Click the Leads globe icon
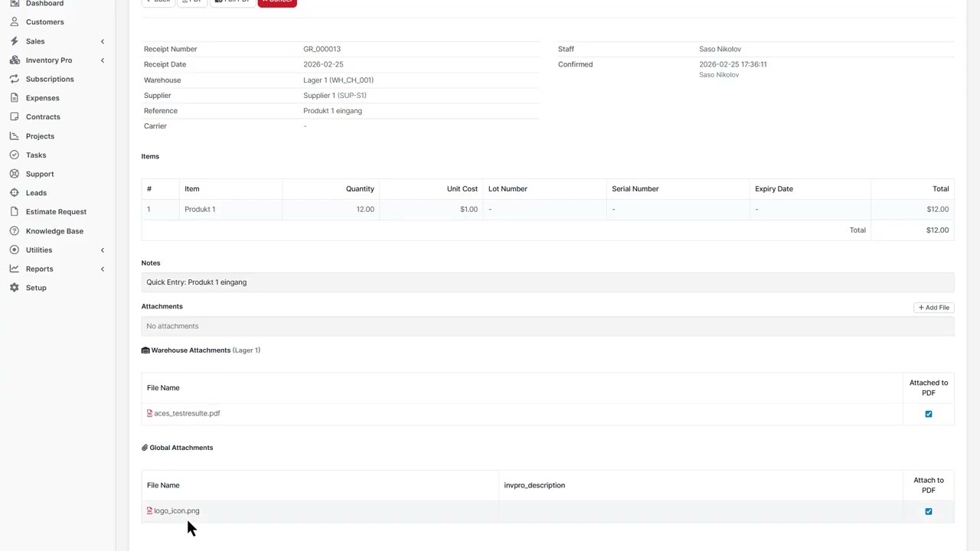Screen dimensions: 980x551 coord(15,193)
